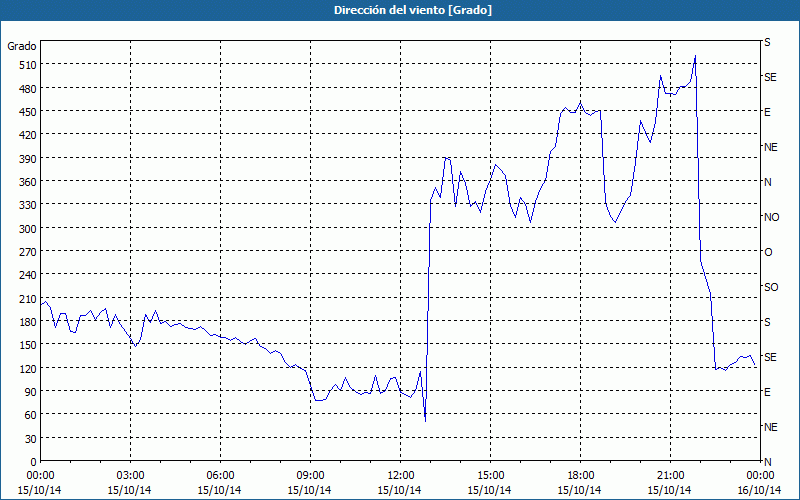The width and height of the screenshot is (800, 500).
Task: Click the 510 value on the left axis
Action: pyautogui.click(x=29, y=65)
